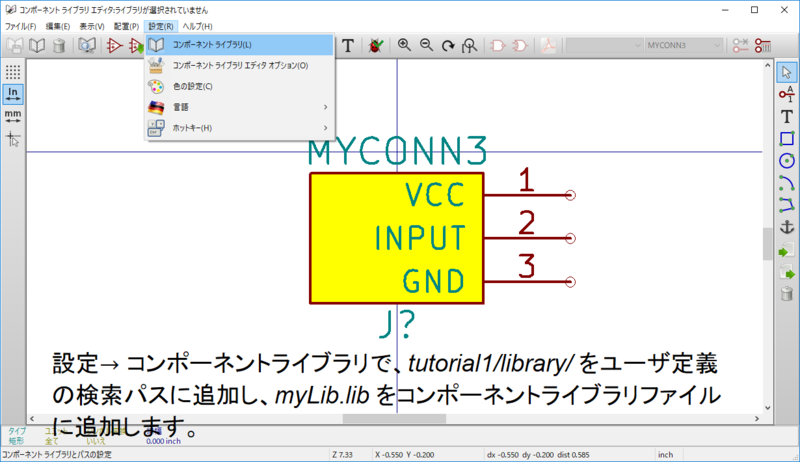Click the horizontal scrollbar thumb
This screenshot has width=800, height=462.
(394, 419)
